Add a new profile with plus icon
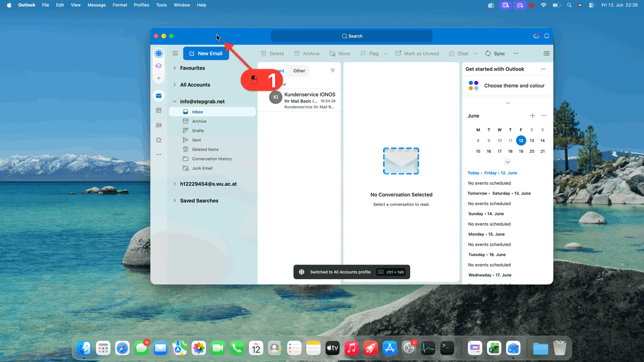 tap(159, 78)
